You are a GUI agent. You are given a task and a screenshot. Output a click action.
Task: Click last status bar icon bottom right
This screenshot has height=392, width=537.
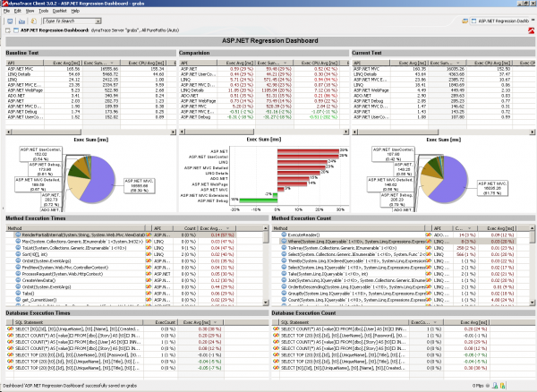503,386
